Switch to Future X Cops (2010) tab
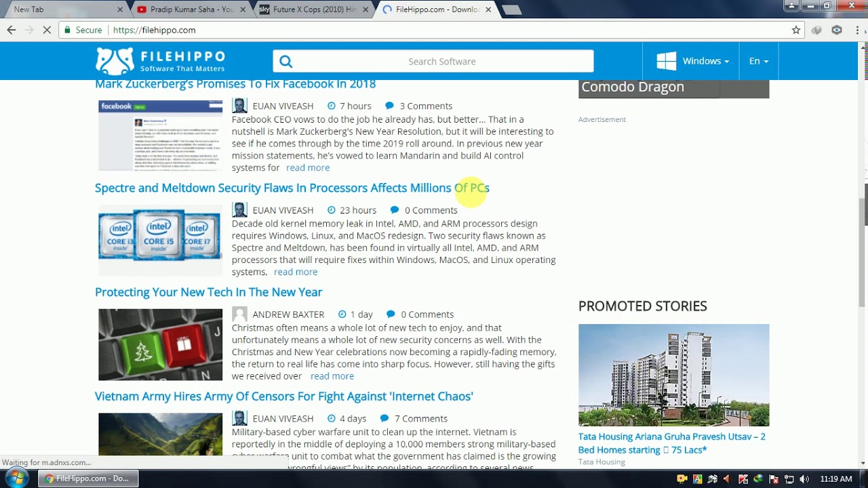Viewport: 868px width, 488px height. (x=313, y=9)
